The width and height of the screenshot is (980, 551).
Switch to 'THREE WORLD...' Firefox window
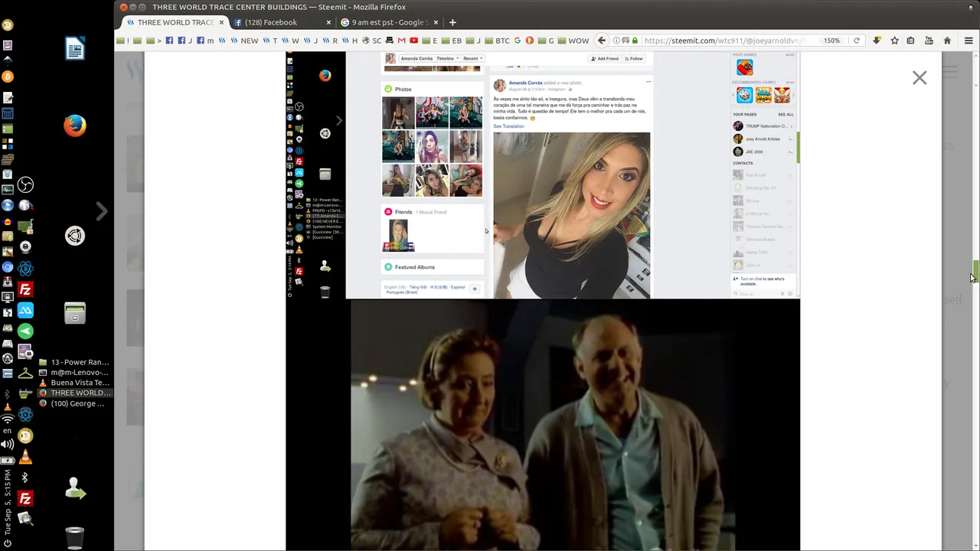pos(74,393)
